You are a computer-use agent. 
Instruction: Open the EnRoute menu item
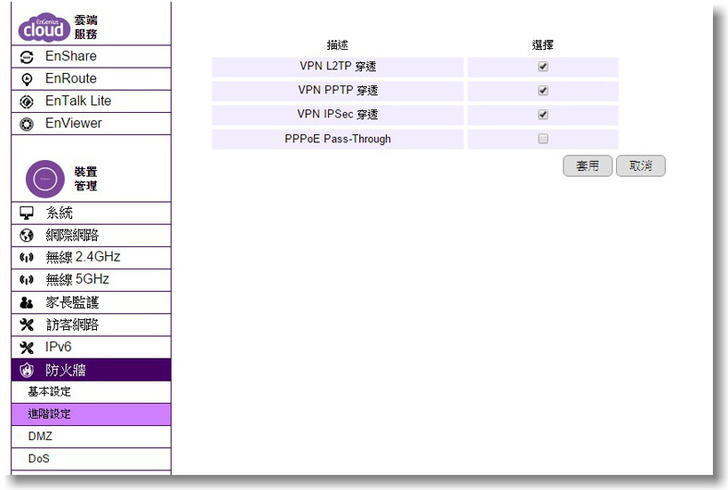click(x=91, y=79)
